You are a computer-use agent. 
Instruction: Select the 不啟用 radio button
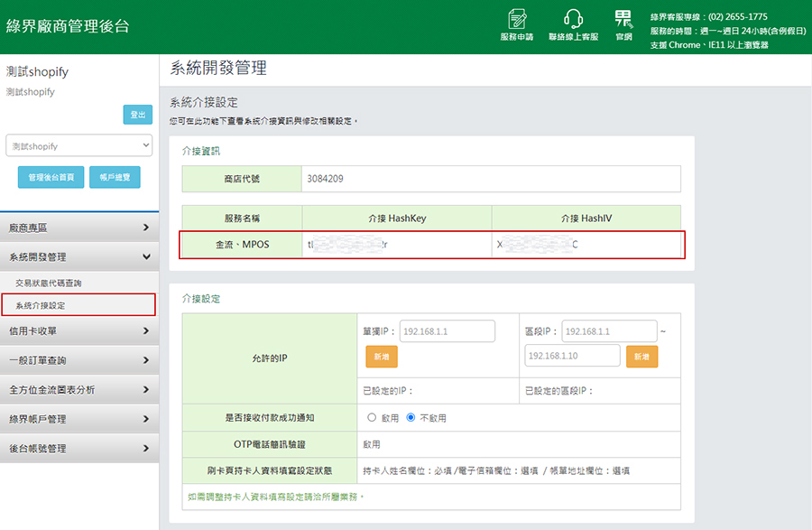(x=411, y=418)
